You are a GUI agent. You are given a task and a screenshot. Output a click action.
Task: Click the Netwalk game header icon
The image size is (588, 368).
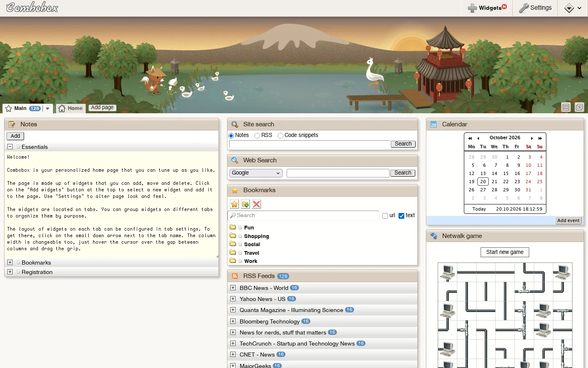[434, 236]
